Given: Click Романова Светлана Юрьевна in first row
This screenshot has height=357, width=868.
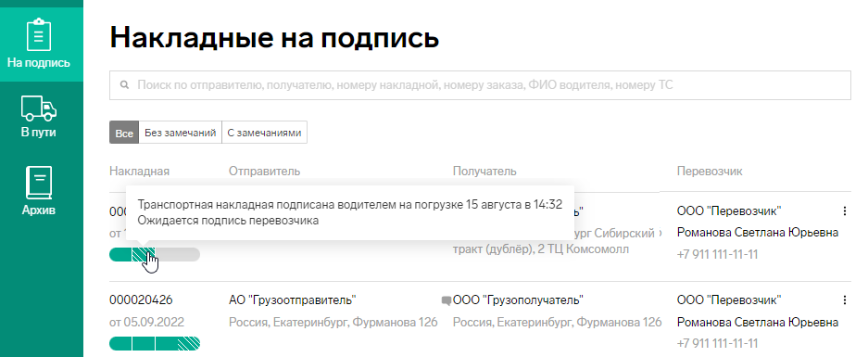Looking at the screenshot, I should pos(758,233).
